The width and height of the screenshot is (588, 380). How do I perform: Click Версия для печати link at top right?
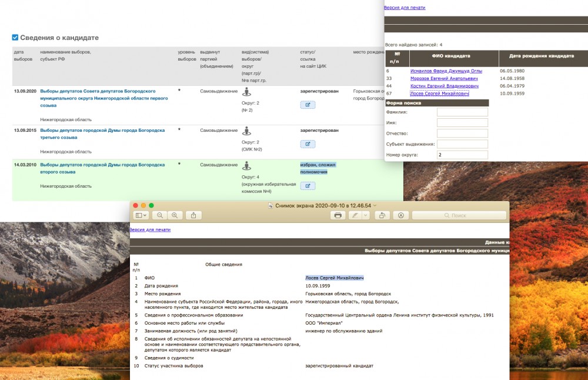405,8
